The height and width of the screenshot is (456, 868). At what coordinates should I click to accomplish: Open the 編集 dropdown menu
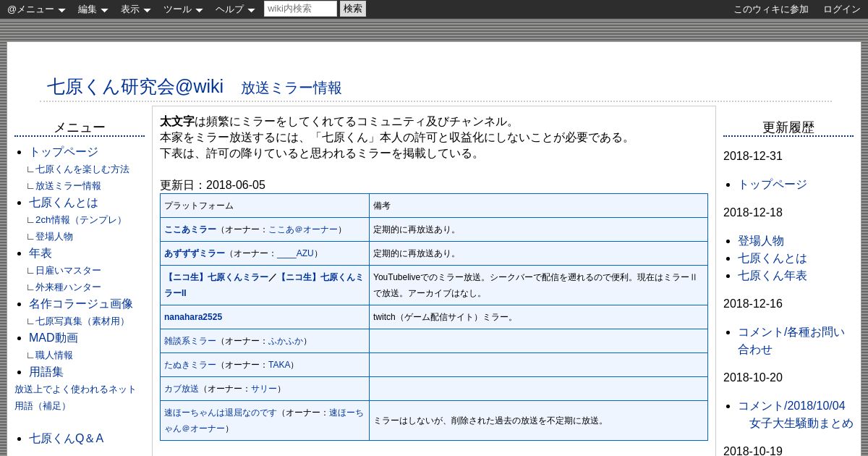[93, 9]
